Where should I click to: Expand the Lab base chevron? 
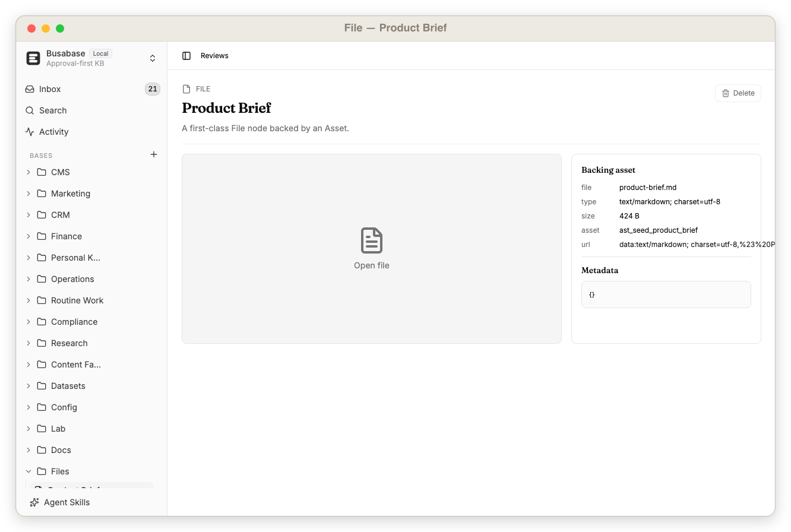(29, 429)
